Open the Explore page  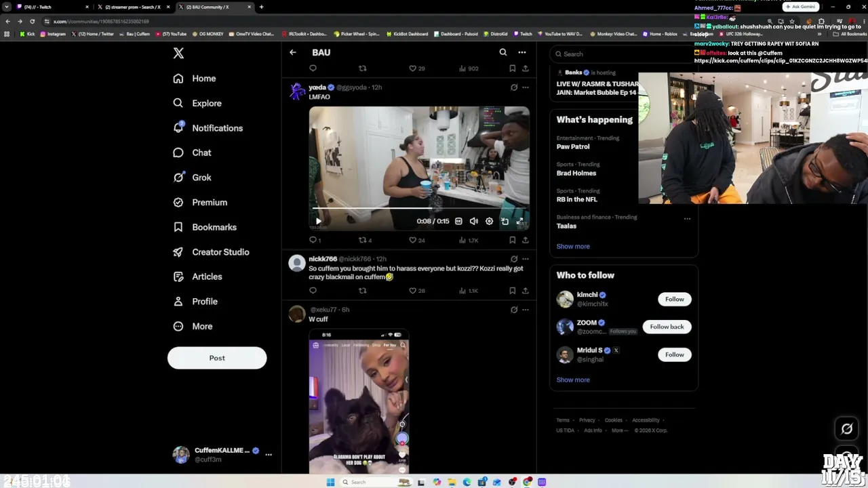pos(197,103)
